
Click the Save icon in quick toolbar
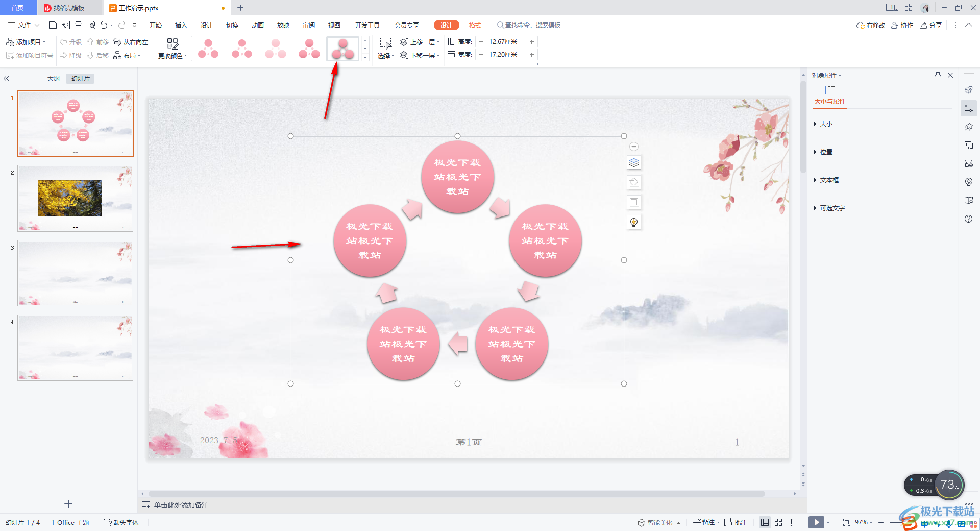click(x=53, y=25)
